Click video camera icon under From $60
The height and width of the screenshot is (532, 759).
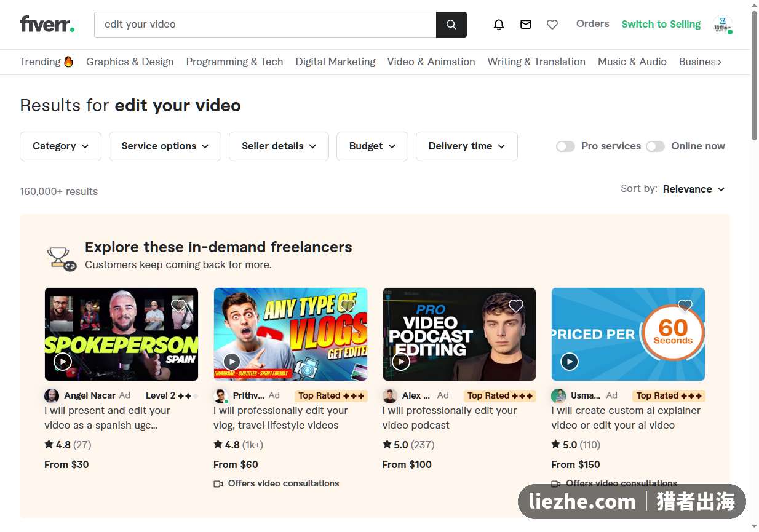click(x=218, y=484)
